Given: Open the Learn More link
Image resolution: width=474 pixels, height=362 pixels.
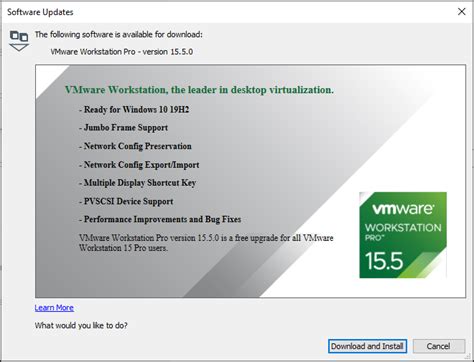Looking at the screenshot, I should coord(54,308).
